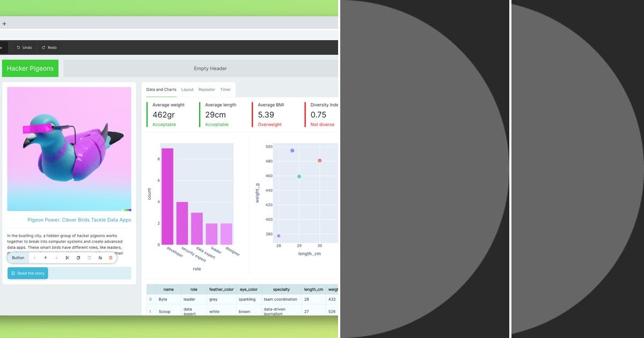Click the 'role' column header in the table
This screenshot has height=338, width=644.
tap(194, 289)
